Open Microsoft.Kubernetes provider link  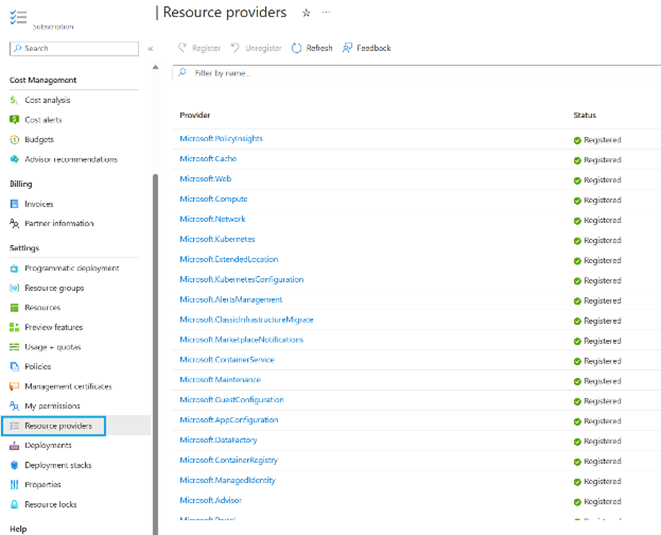click(x=217, y=239)
